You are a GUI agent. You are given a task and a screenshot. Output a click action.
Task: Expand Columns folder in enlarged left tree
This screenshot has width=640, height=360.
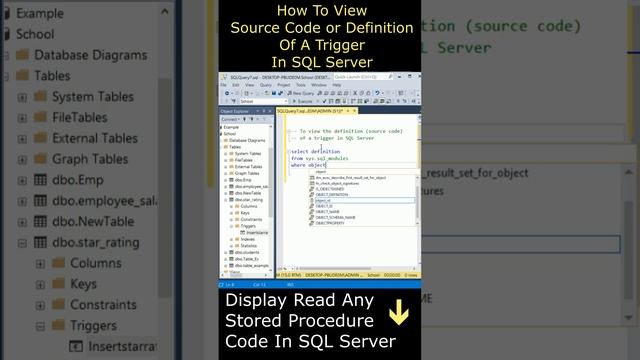pos(40,264)
